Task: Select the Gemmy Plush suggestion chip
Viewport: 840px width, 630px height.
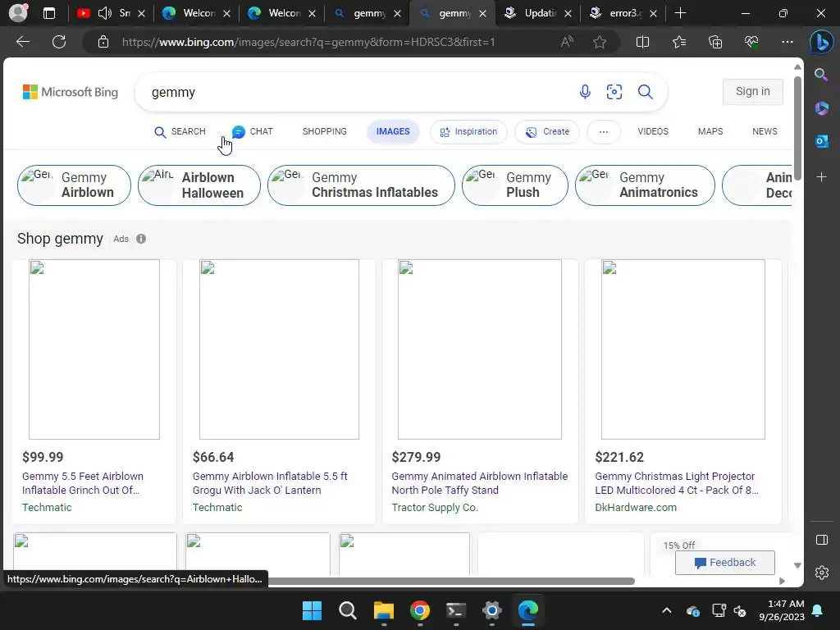Action: tap(515, 185)
